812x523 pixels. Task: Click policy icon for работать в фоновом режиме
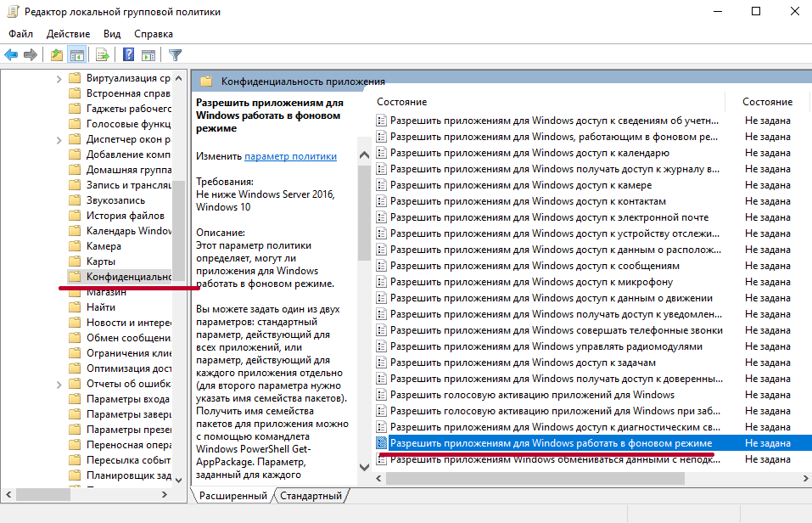pyautogui.click(x=381, y=443)
